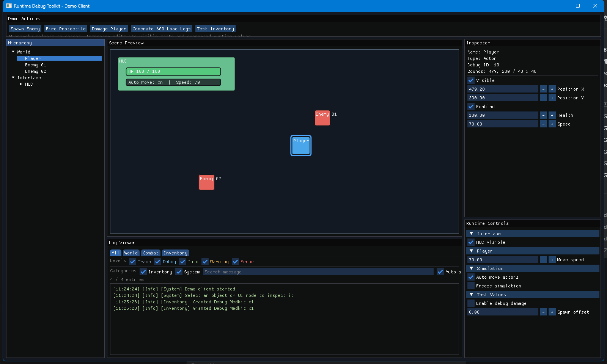Generate 600 Load Logs
Image resolution: width=607 pixels, height=364 pixels.
tap(162, 29)
